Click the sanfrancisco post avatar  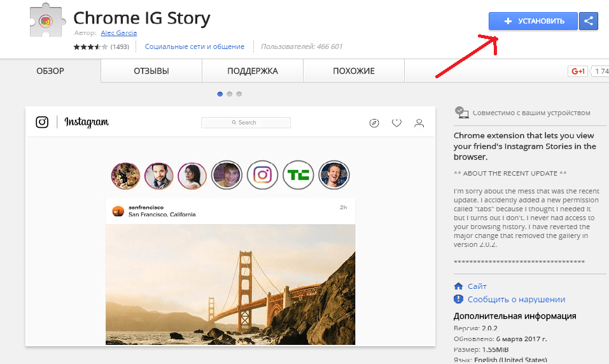[118, 211]
